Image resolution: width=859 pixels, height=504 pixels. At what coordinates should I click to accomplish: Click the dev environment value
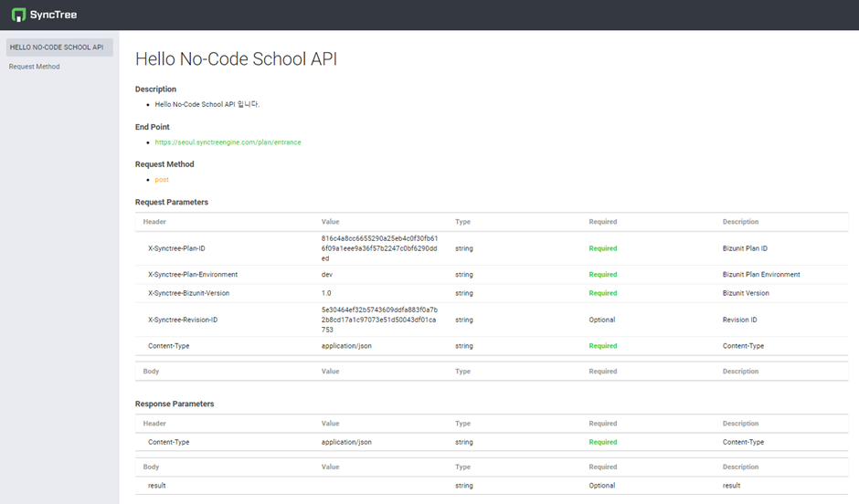point(326,275)
